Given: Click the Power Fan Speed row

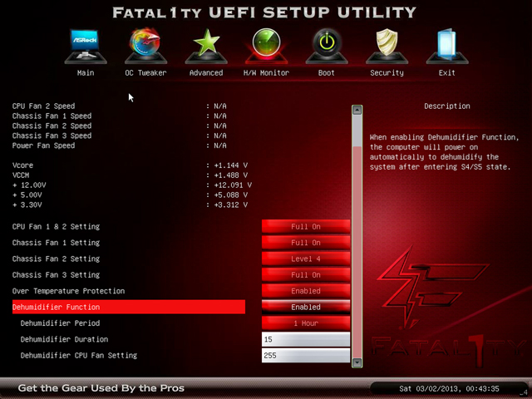Looking at the screenshot, I should (x=120, y=145).
